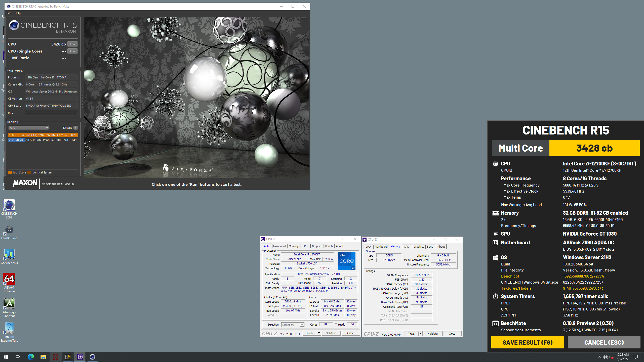This screenshot has height=362, width=644.
Task: Open Bench tab in left CPU-Z window
Action: coord(329,246)
